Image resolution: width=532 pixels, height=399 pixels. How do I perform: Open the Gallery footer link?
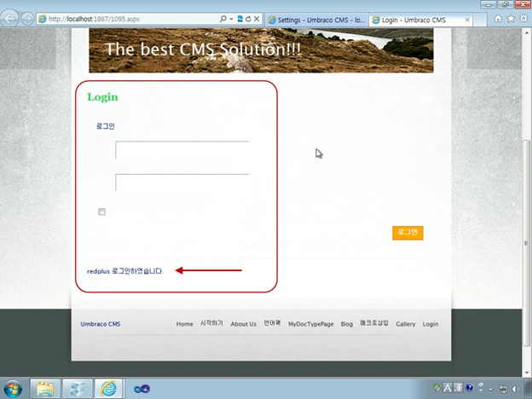(406, 324)
